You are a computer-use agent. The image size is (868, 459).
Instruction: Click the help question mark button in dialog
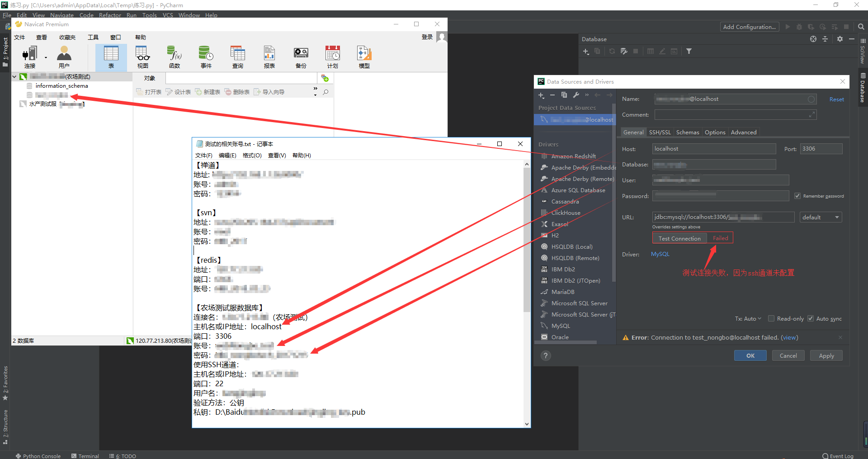click(x=546, y=355)
